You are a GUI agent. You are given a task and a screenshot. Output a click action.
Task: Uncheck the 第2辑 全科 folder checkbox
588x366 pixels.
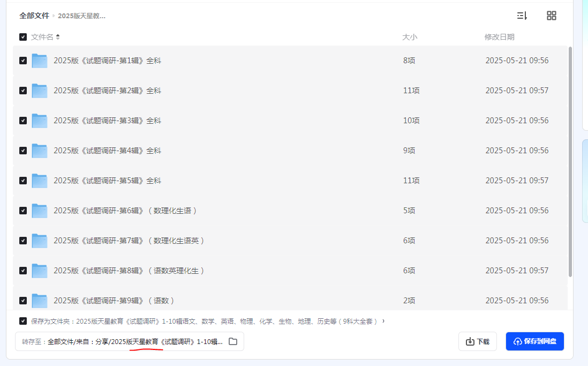[23, 91]
